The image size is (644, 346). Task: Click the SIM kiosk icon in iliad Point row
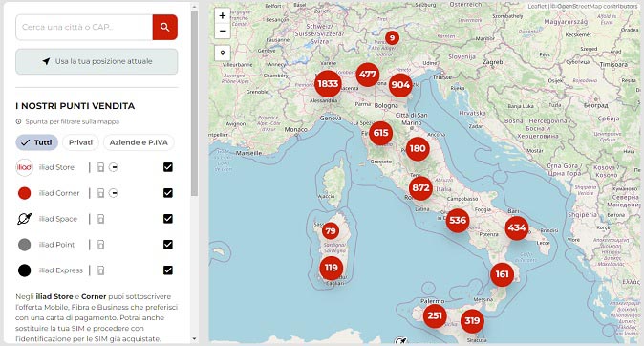(x=100, y=245)
